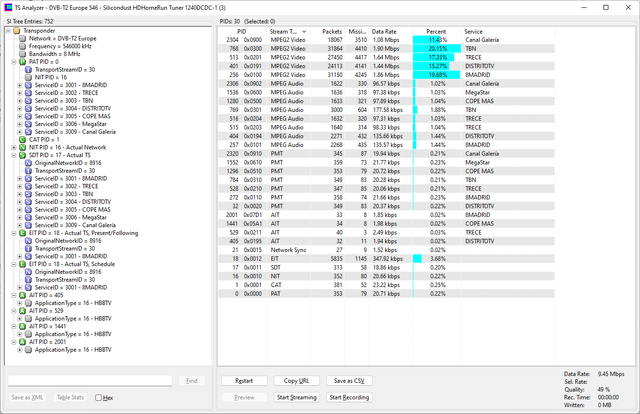Select the EIT row with PID 18

pos(386,259)
